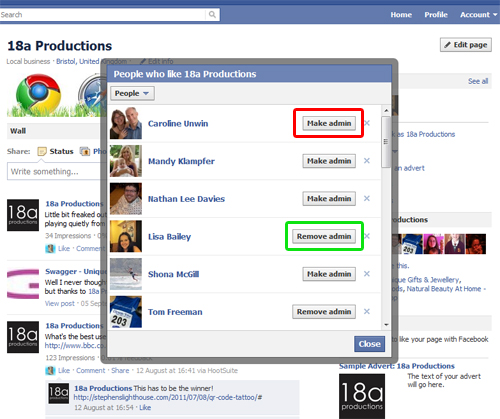Viewport: 500px width, 419px height.
Task: Click Shona McGill's profile photo
Action: coord(126,274)
